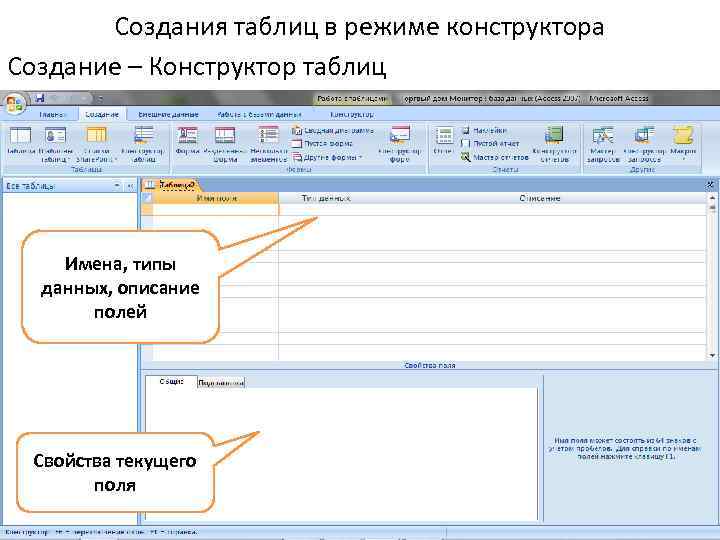
Task: Choose Пустая форма option
Action: 323,144
